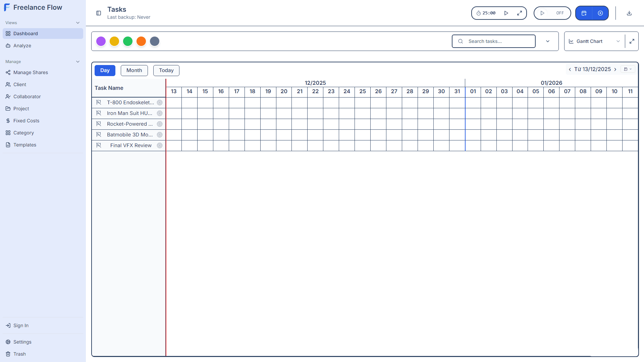Select the orange status filter dot
This screenshot has width=644, height=362.
(141, 41)
